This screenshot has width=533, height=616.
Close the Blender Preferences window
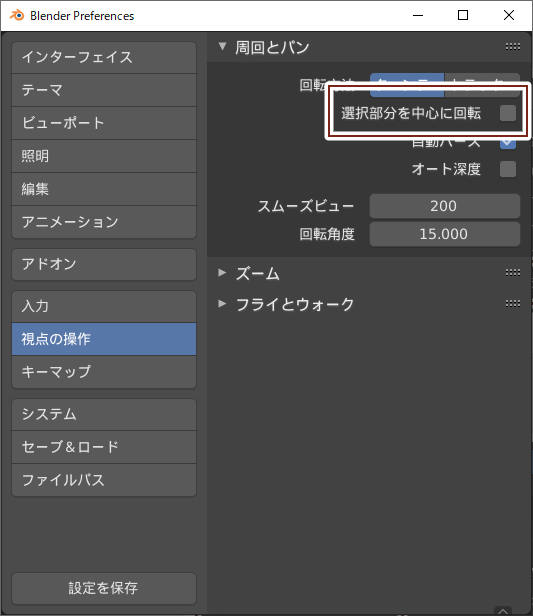point(509,15)
